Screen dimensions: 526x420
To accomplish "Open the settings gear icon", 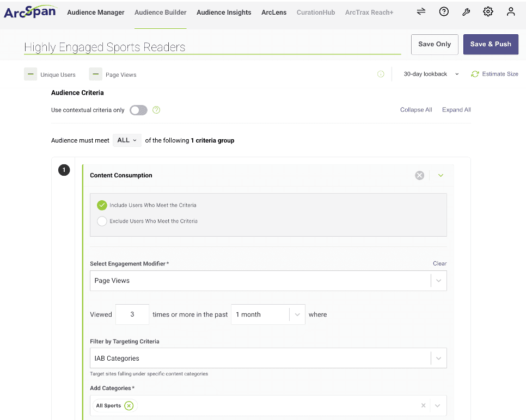I will (488, 12).
